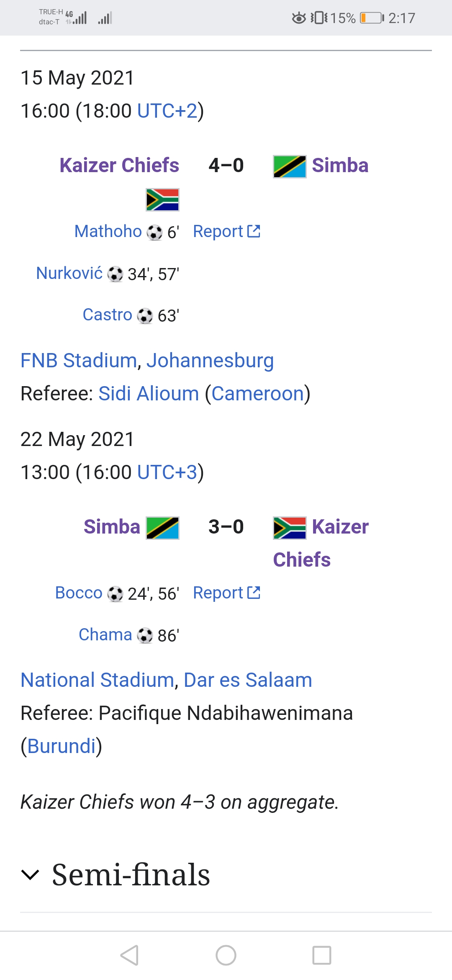Tap the South Africa flag in the 3–0 match

(x=290, y=528)
